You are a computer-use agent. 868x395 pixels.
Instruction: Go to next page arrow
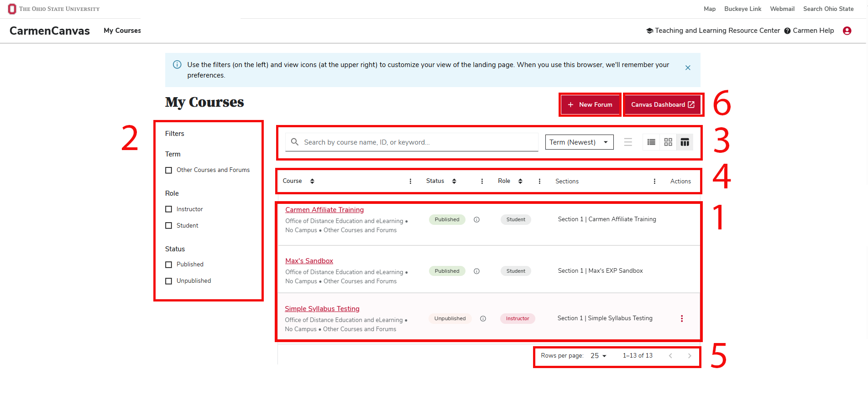690,356
